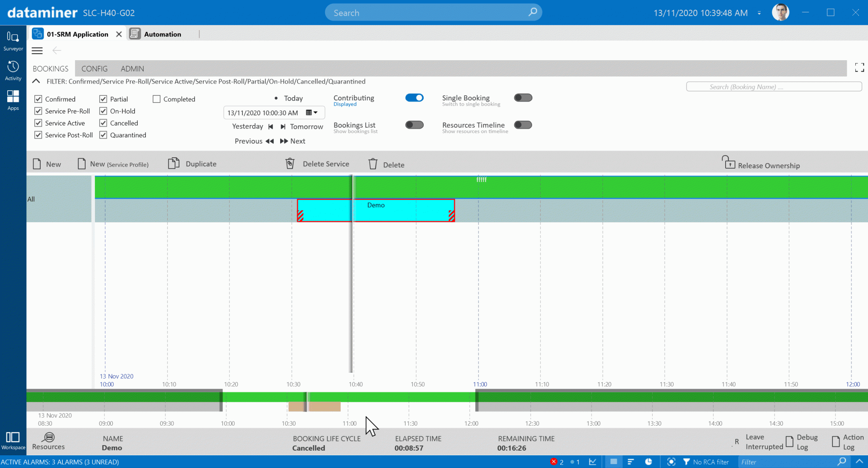Screen dimensions: 868x468
Task: Open the hamburger menu icon
Action: tap(37, 51)
